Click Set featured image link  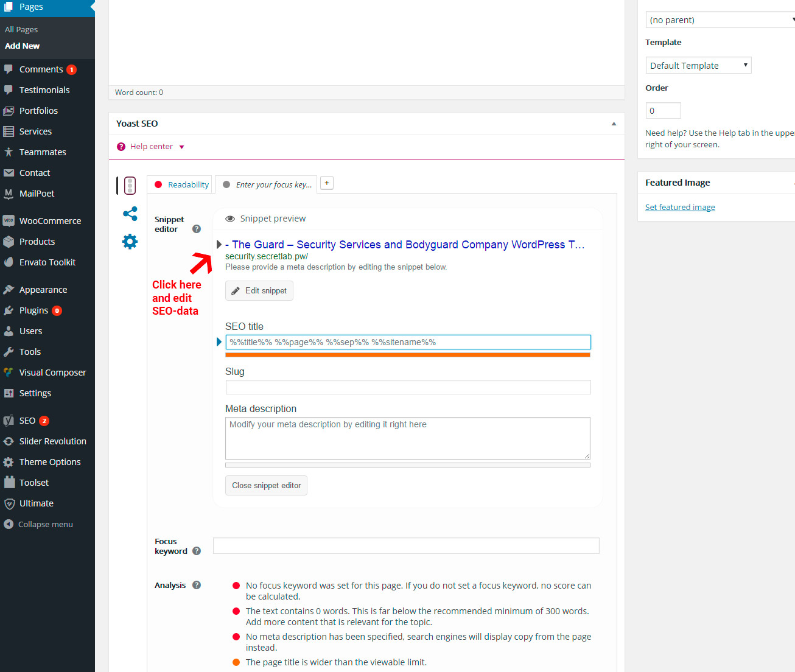coord(680,208)
